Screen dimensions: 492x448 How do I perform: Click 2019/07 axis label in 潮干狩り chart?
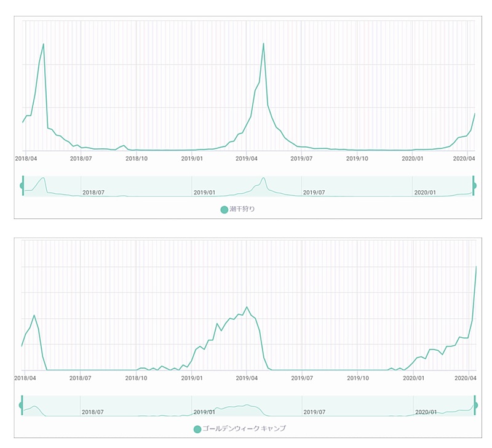coord(301,159)
